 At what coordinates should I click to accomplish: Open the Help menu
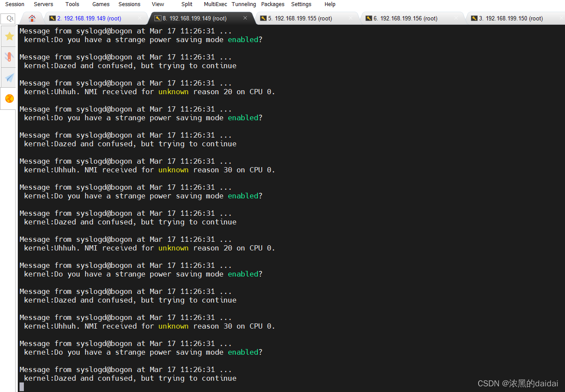point(330,4)
